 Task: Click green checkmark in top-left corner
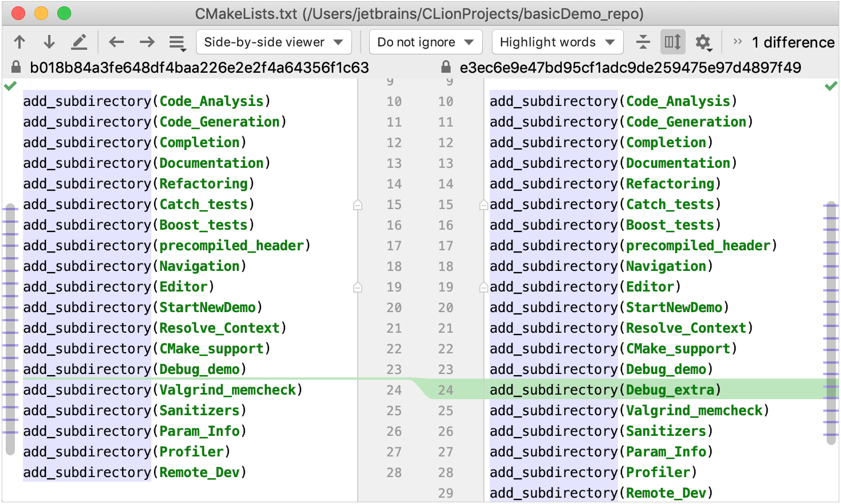coord(10,86)
